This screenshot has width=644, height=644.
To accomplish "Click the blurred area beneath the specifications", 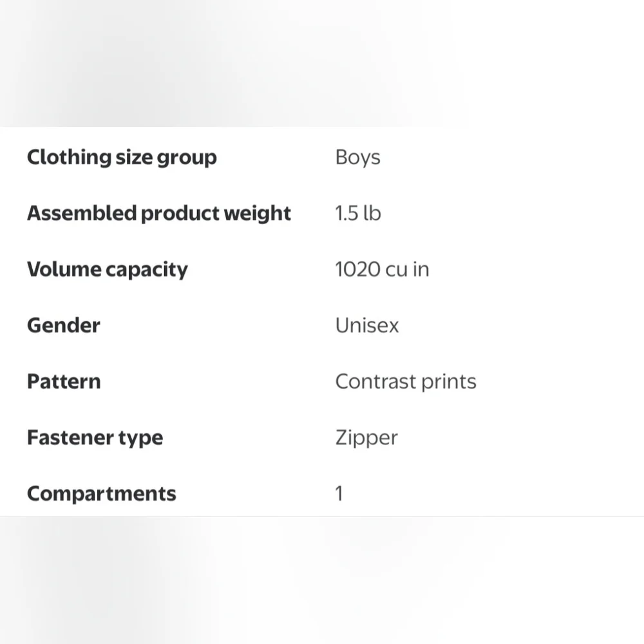I will (x=322, y=580).
